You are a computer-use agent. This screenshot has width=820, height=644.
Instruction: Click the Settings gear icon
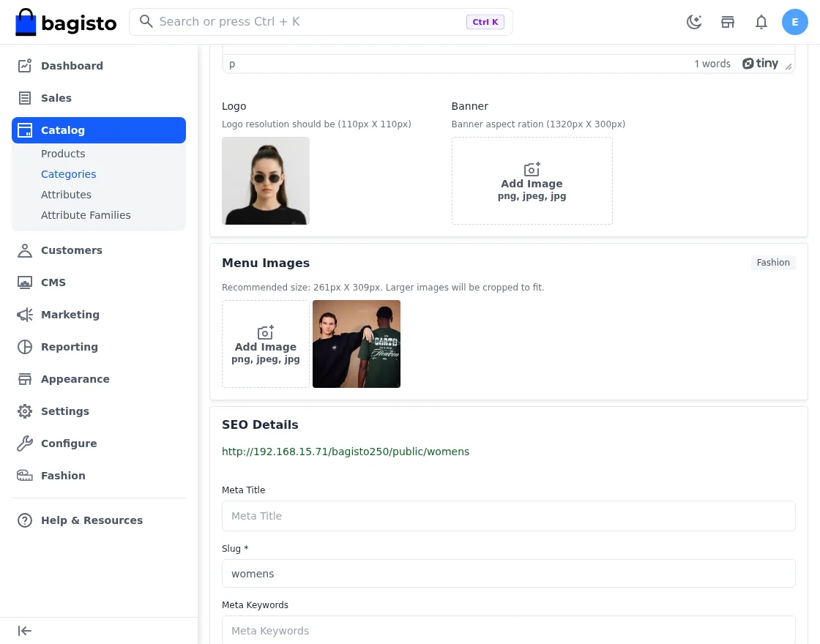tap(25, 411)
